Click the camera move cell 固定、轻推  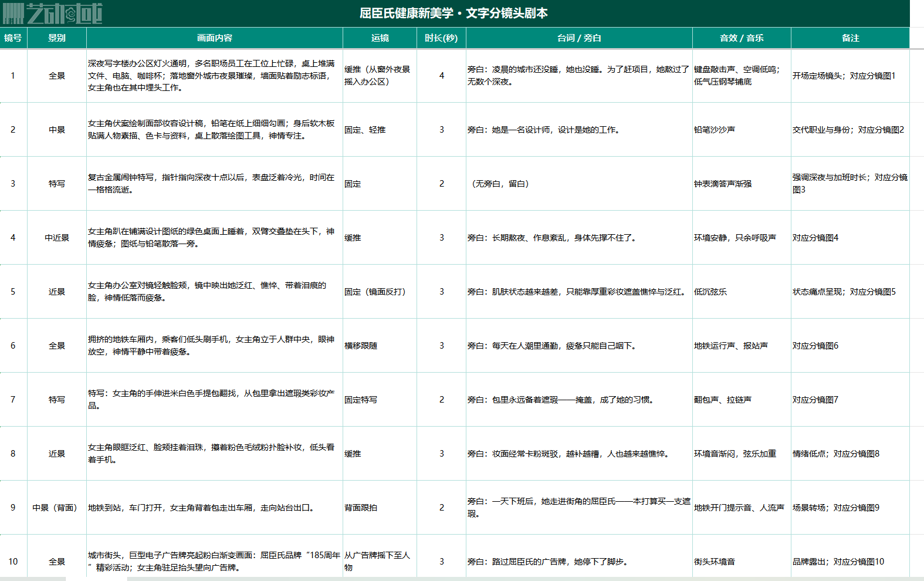pyautogui.click(x=380, y=130)
